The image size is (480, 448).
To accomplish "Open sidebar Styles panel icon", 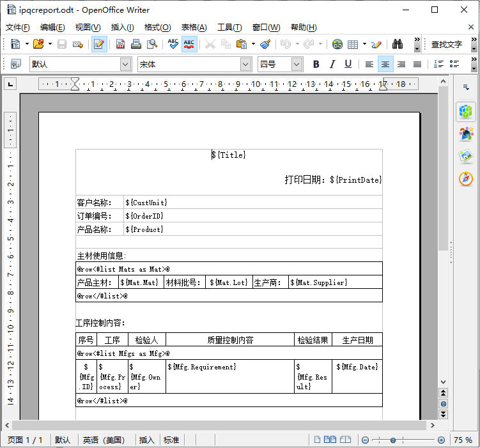I will 466,134.
